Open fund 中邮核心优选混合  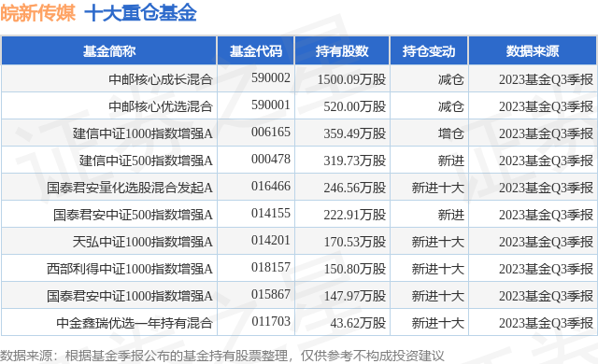[x=161, y=106]
